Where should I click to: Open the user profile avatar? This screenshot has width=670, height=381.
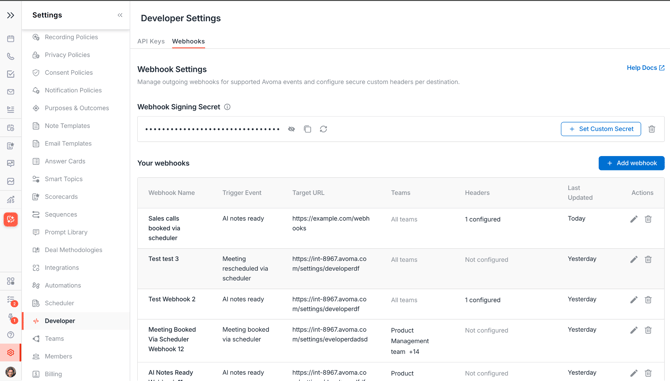click(x=11, y=372)
